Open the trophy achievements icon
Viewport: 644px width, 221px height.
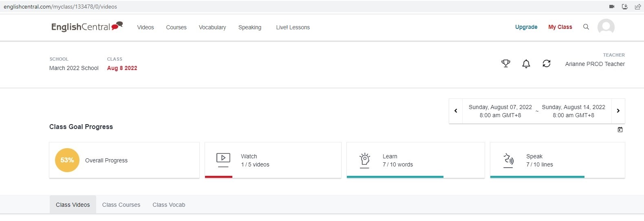point(505,63)
